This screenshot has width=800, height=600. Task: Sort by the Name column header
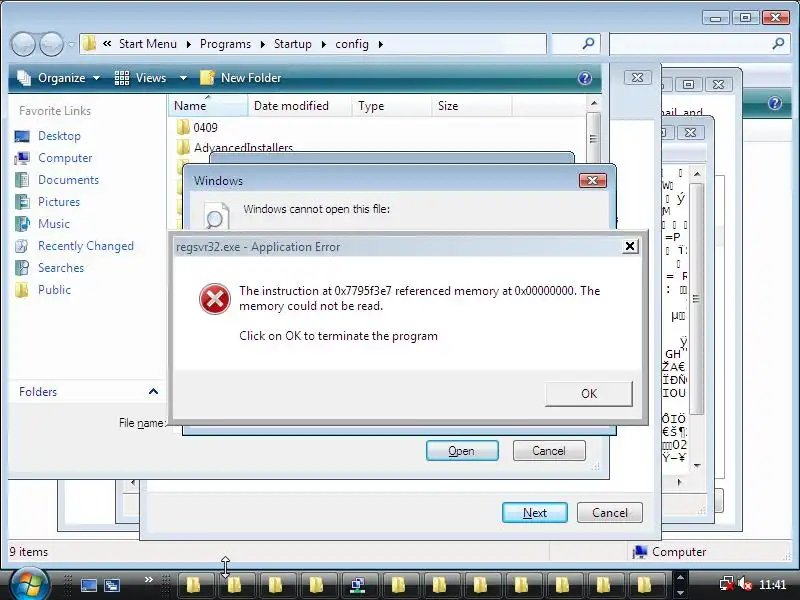tap(208, 106)
